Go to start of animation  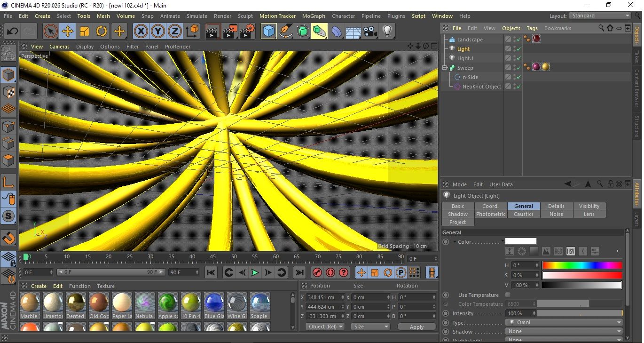[x=211, y=272]
